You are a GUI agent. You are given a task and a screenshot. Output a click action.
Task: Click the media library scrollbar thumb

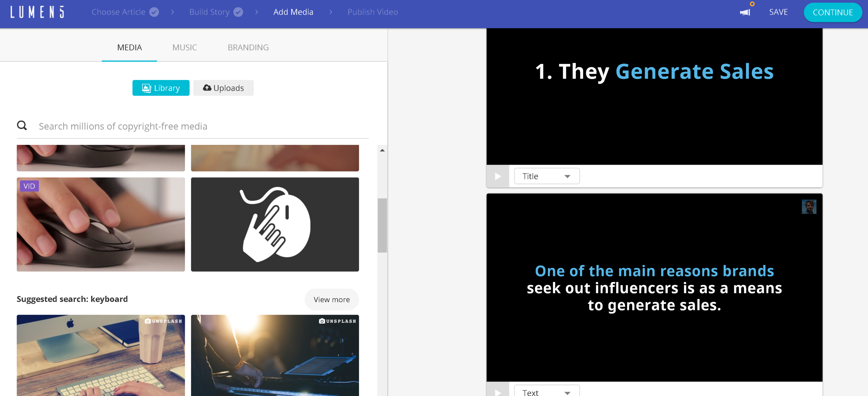382,225
